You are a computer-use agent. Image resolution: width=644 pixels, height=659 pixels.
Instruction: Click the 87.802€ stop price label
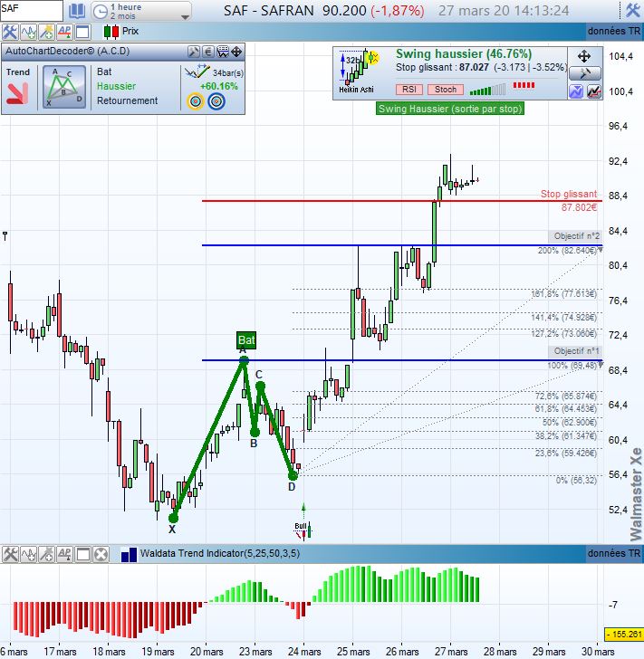pyautogui.click(x=579, y=206)
